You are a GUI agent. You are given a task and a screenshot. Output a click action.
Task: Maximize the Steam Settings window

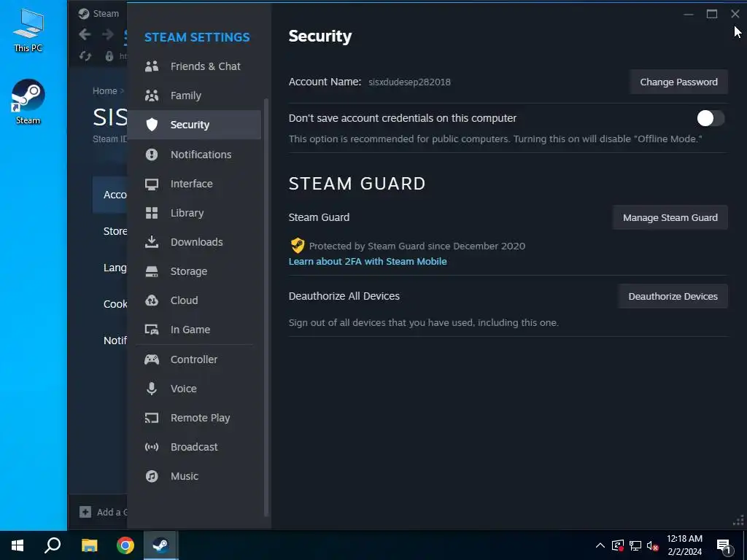pos(712,14)
